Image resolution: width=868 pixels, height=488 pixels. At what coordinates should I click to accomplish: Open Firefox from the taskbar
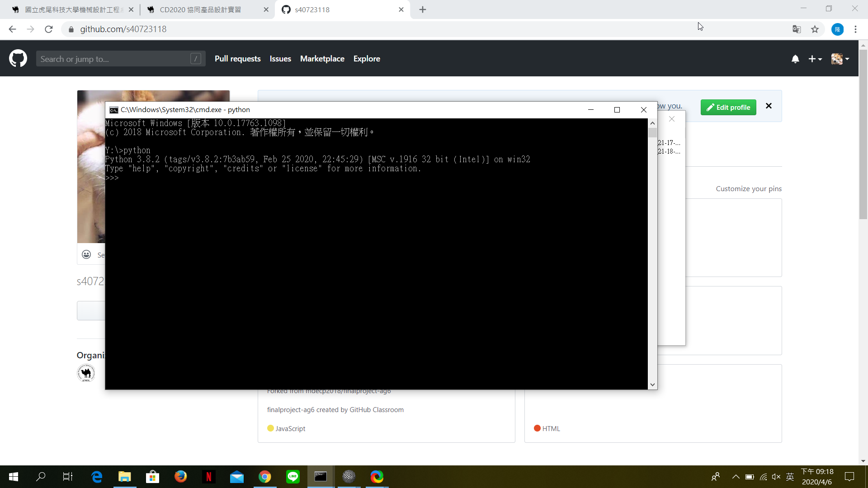click(x=180, y=477)
